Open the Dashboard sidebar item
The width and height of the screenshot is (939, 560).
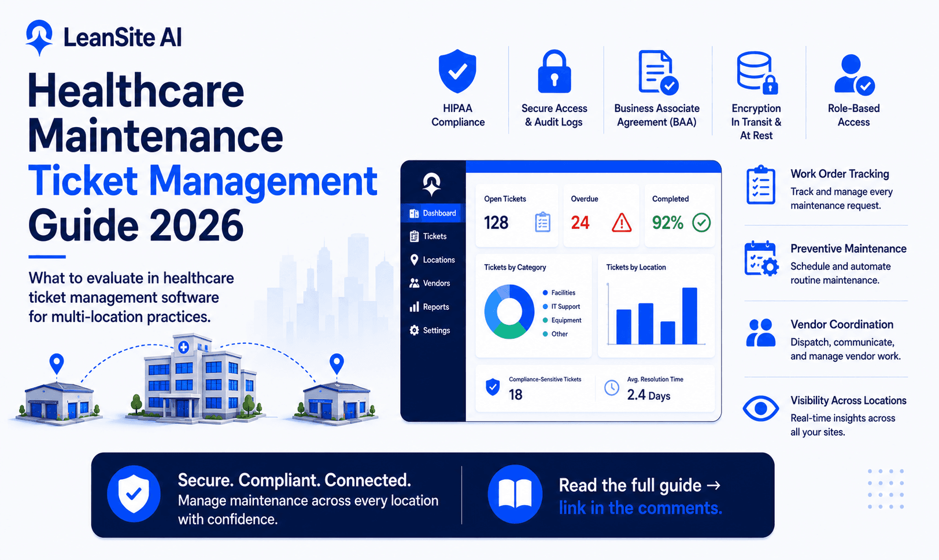click(x=432, y=213)
